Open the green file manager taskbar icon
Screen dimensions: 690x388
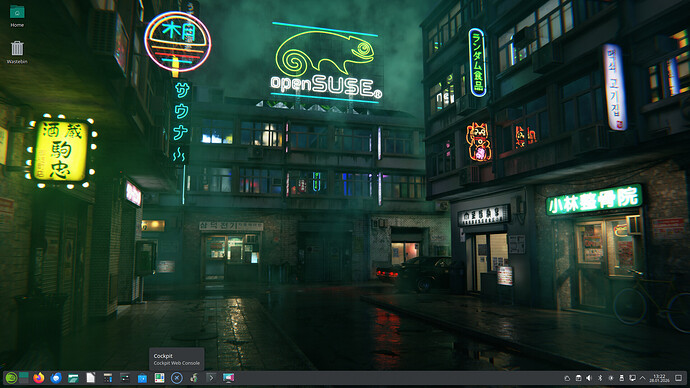coord(73,378)
